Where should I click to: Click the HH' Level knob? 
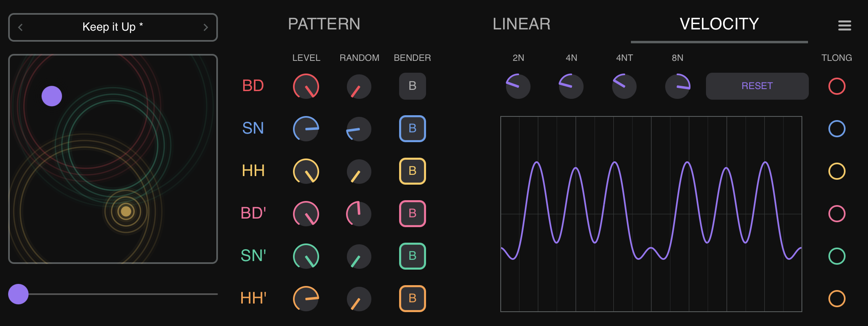[x=306, y=298]
